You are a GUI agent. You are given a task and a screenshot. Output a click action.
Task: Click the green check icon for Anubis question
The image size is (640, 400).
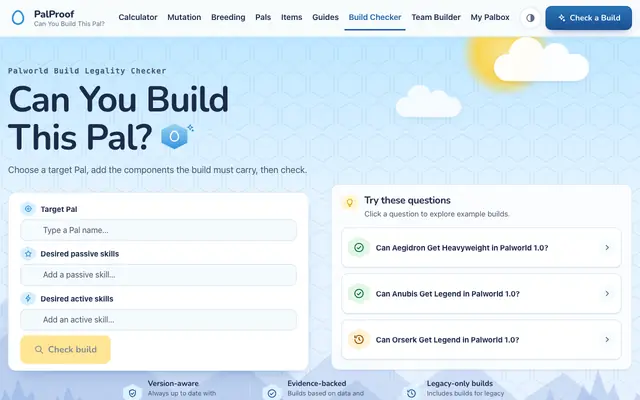(x=359, y=293)
